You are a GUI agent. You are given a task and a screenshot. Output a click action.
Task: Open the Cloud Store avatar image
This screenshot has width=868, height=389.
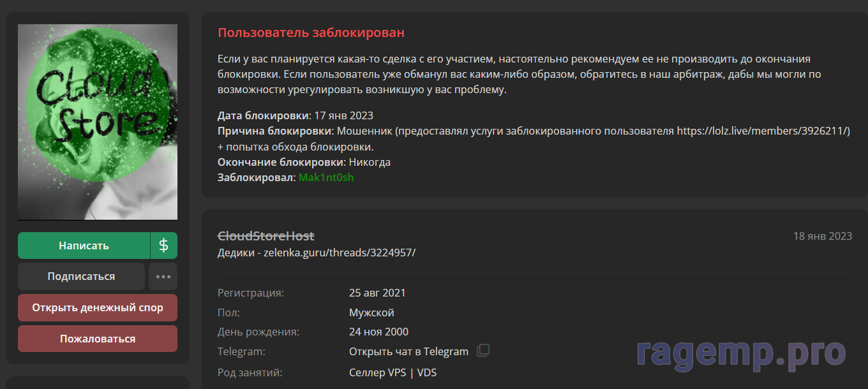(x=98, y=122)
